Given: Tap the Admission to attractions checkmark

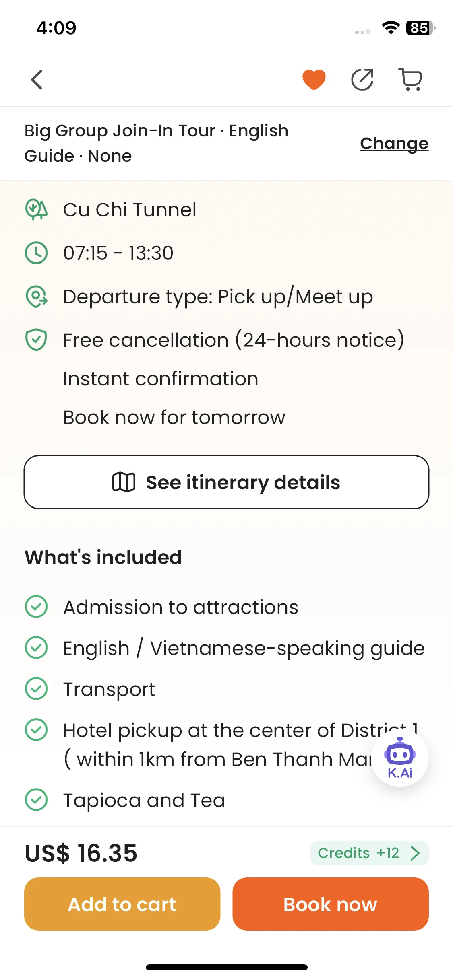Looking at the screenshot, I should coord(36,607).
